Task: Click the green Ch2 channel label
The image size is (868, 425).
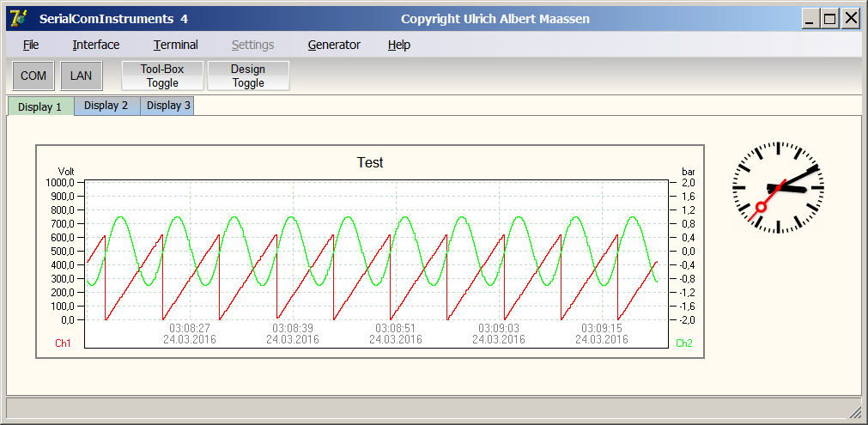Action: [x=684, y=343]
